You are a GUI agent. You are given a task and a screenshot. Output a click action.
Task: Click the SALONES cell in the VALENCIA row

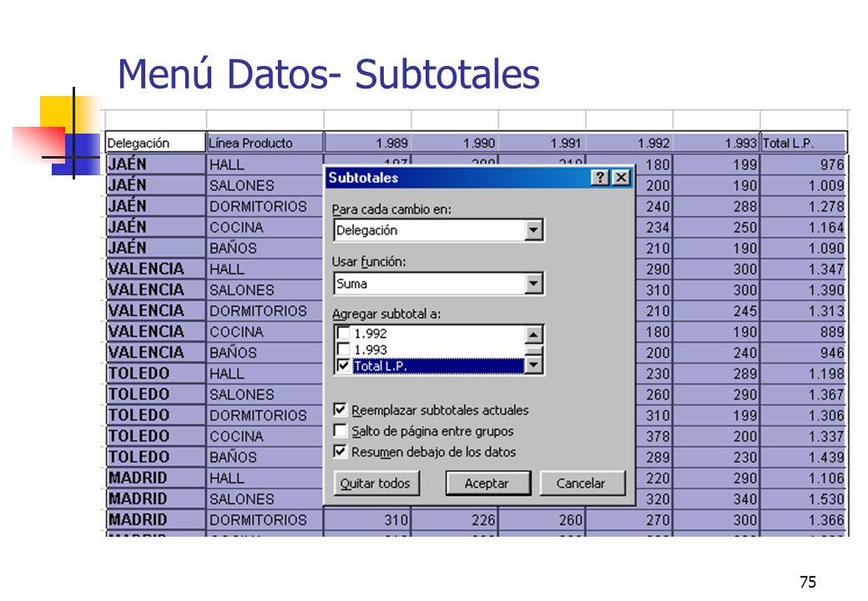[265, 290]
